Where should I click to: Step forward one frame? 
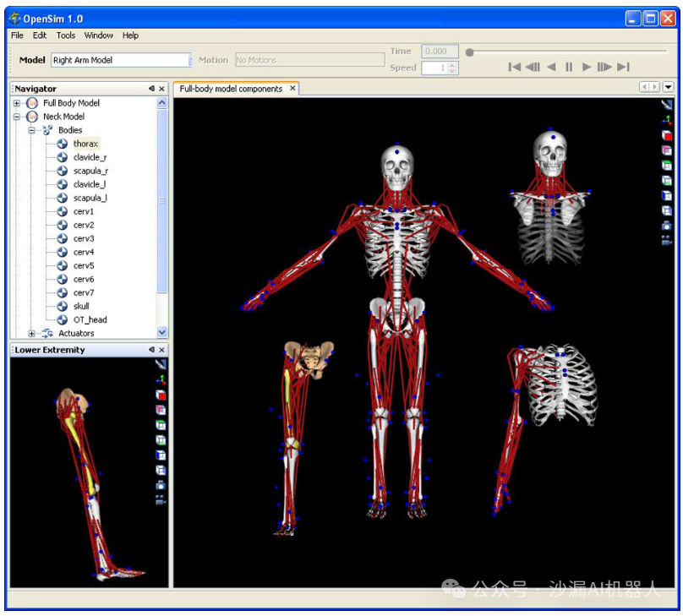click(x=604, y=67)
